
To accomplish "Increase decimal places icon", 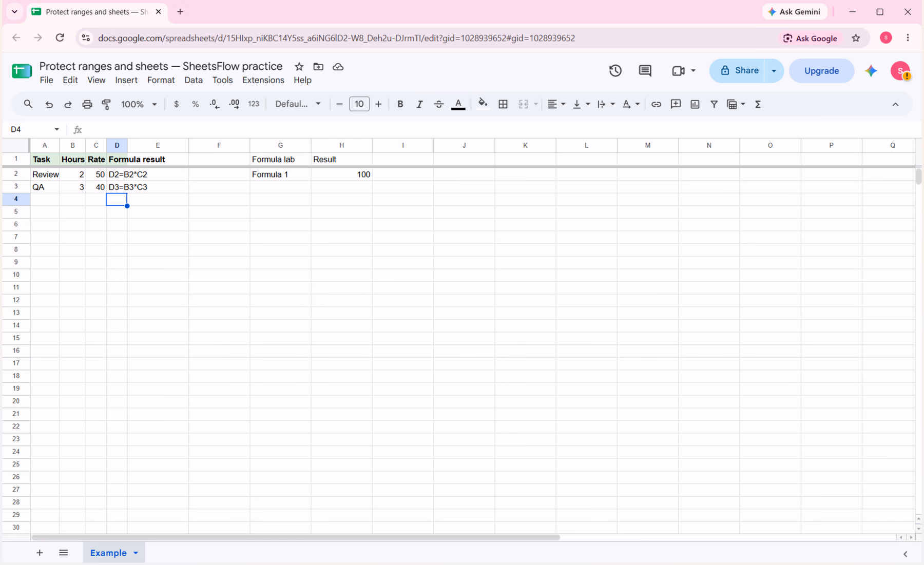I will 234,104.
